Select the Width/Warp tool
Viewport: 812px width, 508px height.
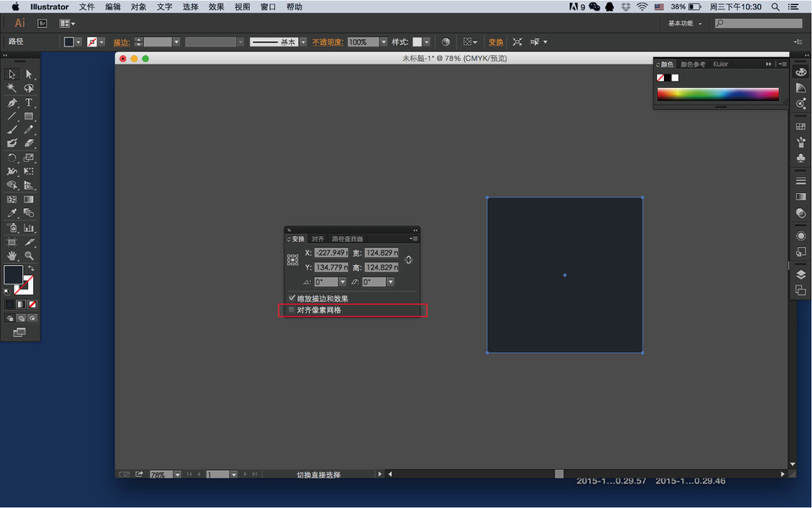tap(12, 171)
